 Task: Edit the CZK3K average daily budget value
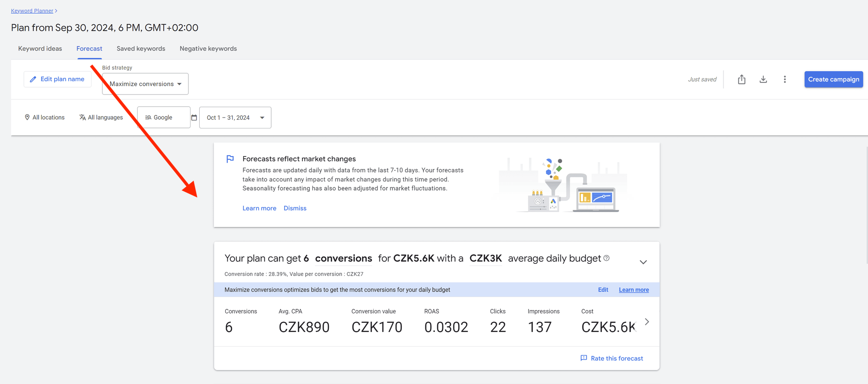pyautogui.click(x=486, y=259)
